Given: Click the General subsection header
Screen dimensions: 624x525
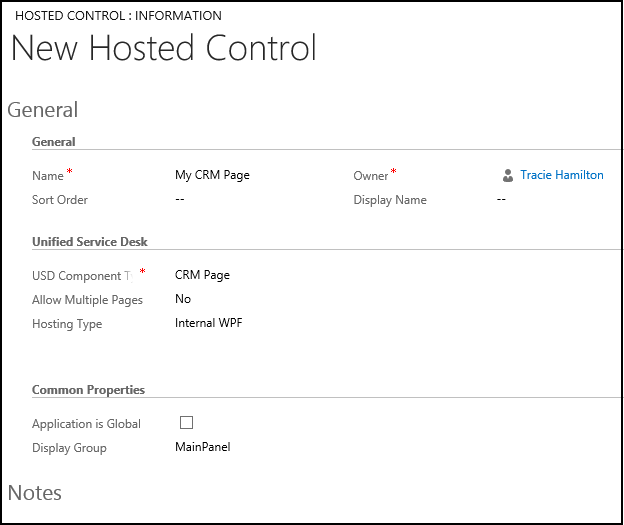Looking at the screenshot, I should click(54, 142).
